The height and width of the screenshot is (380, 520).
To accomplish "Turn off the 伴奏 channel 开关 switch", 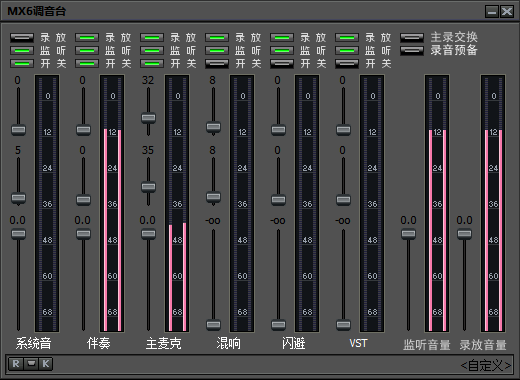I will coord(87,63).
